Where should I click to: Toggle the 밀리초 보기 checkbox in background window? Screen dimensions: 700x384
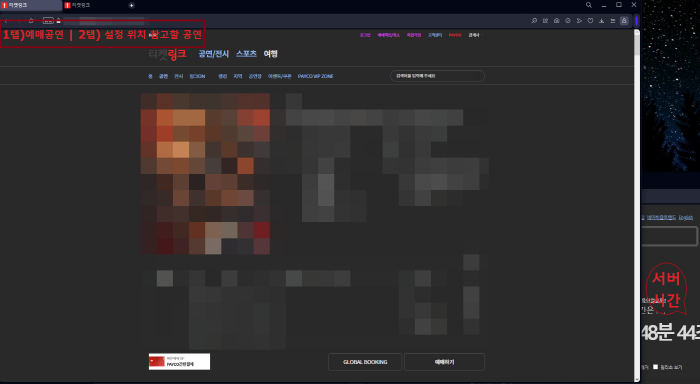tap(655, 367)
